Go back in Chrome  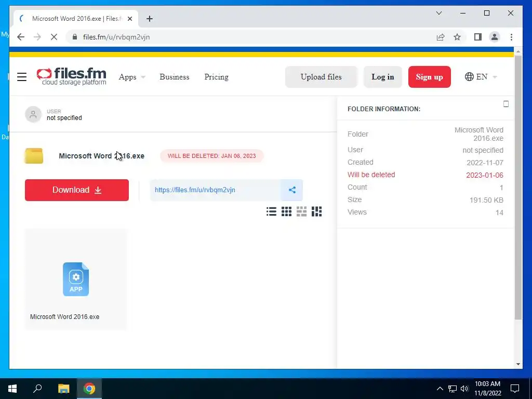pyautogui.click(x=21, y=37)
